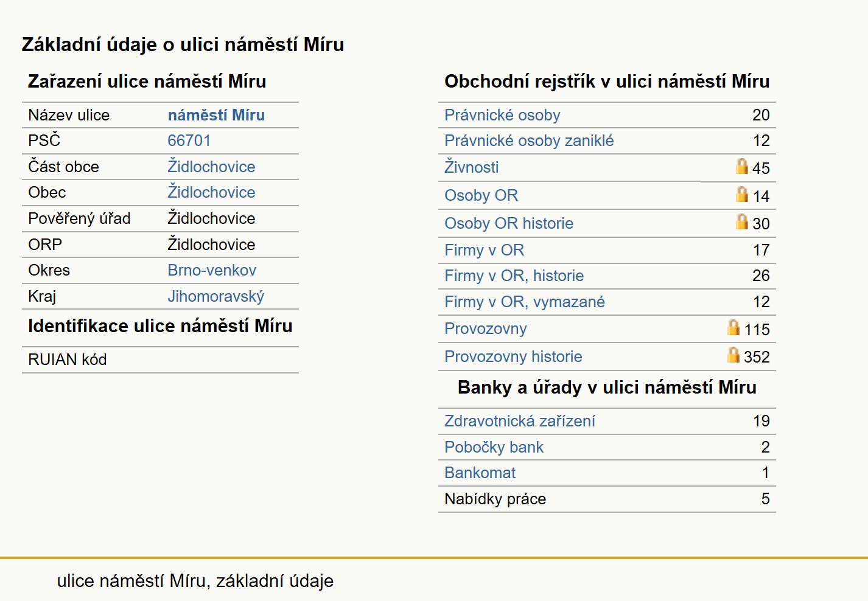Screen dimensions: 868x601
Task: Open the Brno-venkov district link
Action: coord(212,270)
